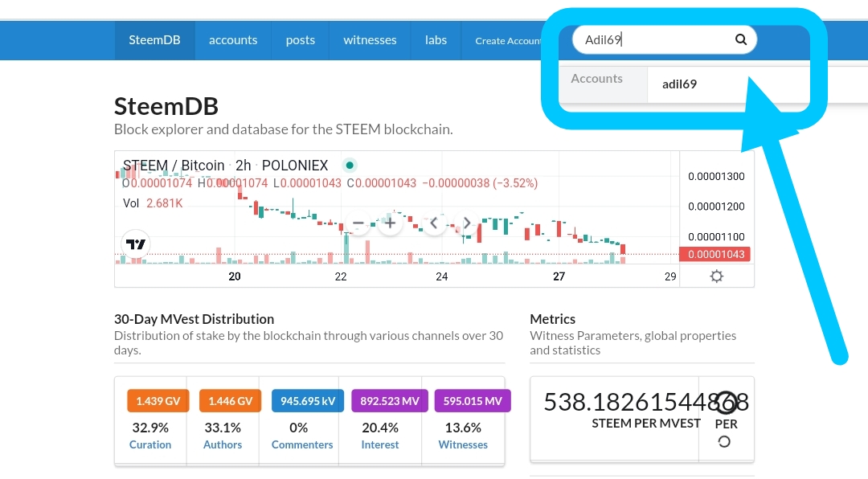The width and height of the screenshot is (868, 479).
Task: Switch to the witnesses tab
Action: (370, 40)
